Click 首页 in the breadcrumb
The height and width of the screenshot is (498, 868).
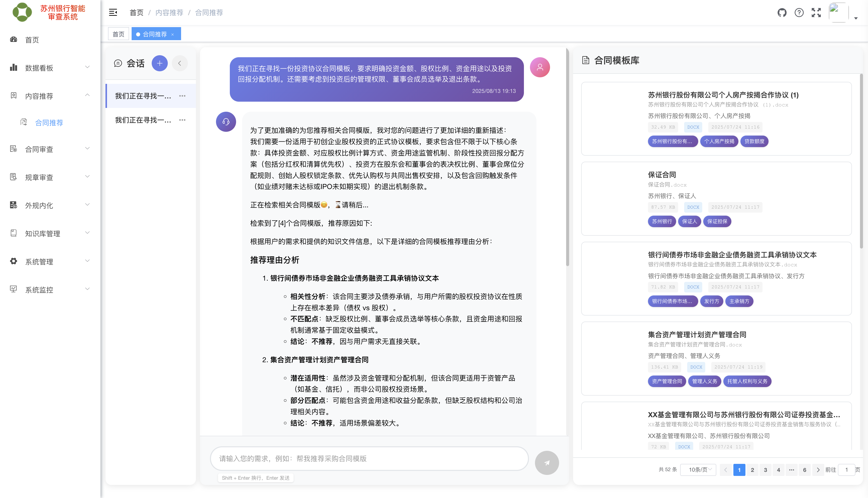point(137,13)
